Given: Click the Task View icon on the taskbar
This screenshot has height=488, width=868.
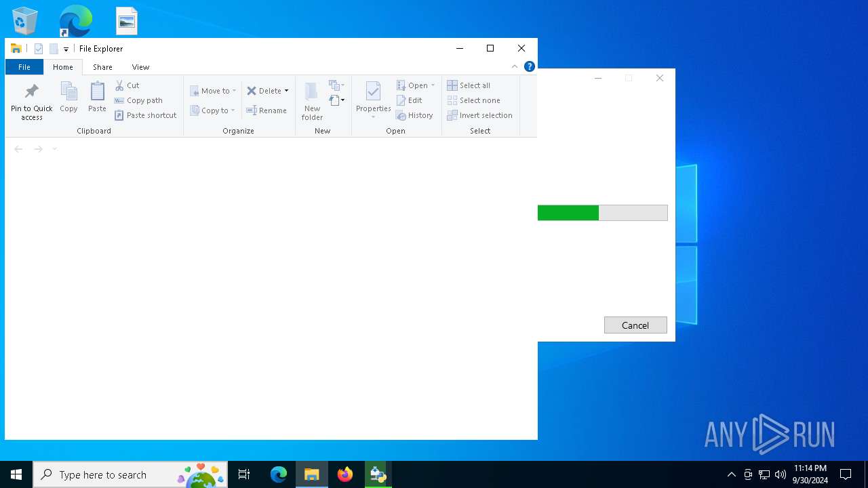Looking at the screenshot, I should click(244, 474).
